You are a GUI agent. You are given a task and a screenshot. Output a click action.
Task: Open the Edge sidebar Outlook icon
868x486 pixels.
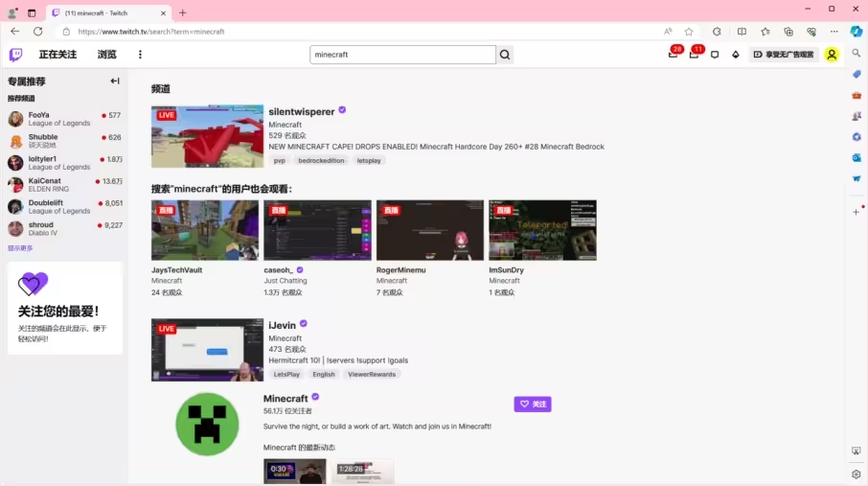[857, 158]
